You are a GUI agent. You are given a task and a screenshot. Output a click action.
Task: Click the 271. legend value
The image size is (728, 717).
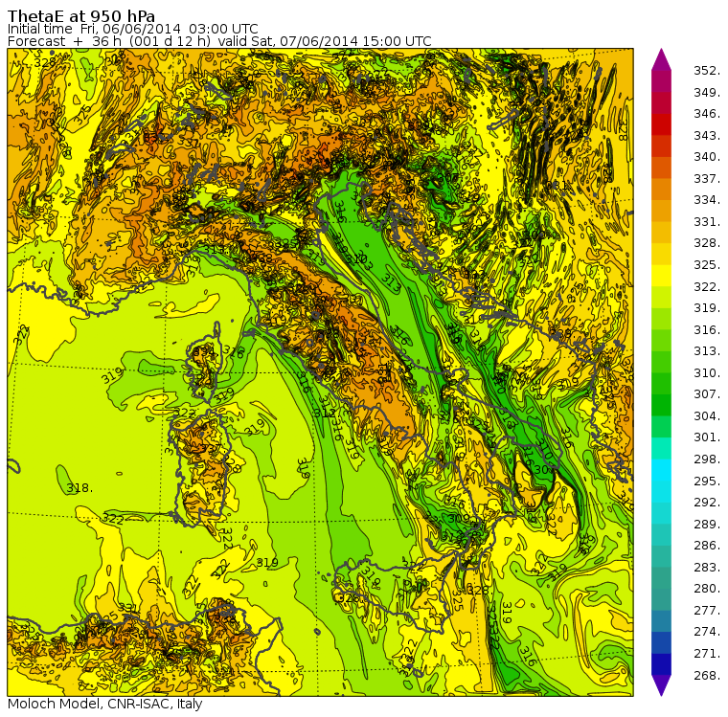[707, 654]
